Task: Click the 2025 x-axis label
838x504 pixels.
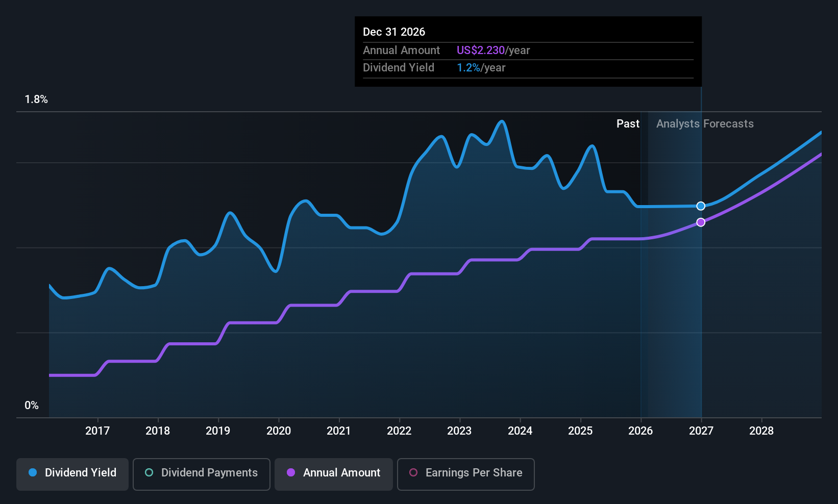Action: pyautogui.click(x=580, y=431)
